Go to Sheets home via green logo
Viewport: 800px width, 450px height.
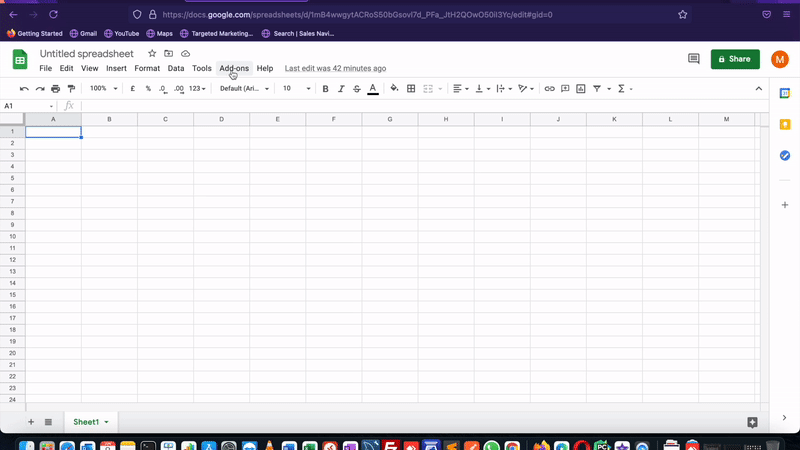pyautogui.click(x=20, y=60)
